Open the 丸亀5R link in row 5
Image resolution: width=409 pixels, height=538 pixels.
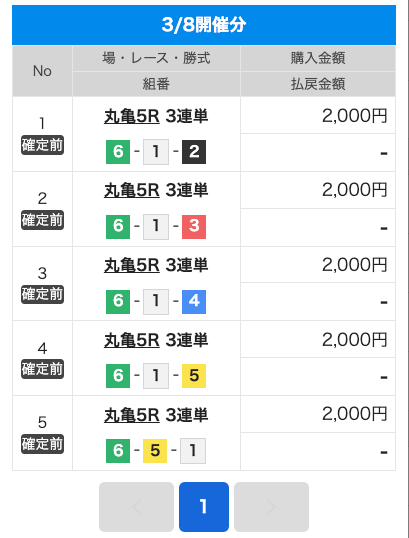132,415
